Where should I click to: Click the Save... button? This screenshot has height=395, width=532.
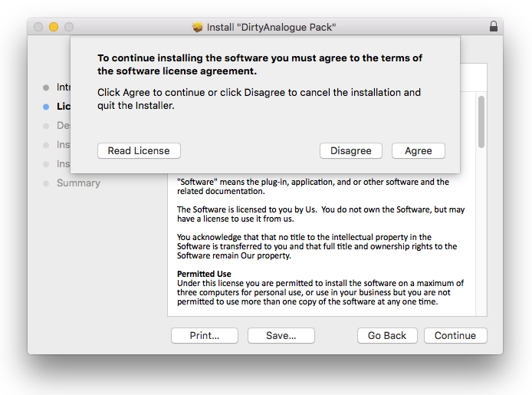click(281, 336)
